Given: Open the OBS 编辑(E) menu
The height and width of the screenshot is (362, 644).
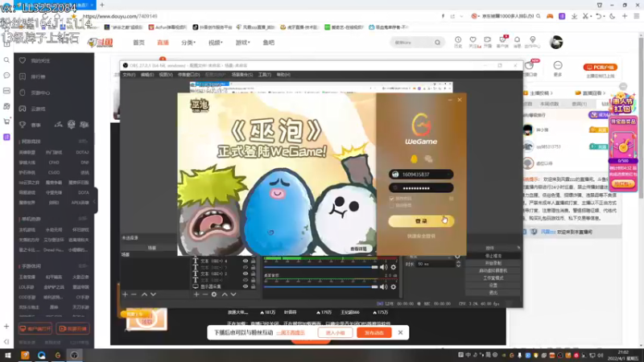Looking at the screenshot, I should tap(147, 75).
